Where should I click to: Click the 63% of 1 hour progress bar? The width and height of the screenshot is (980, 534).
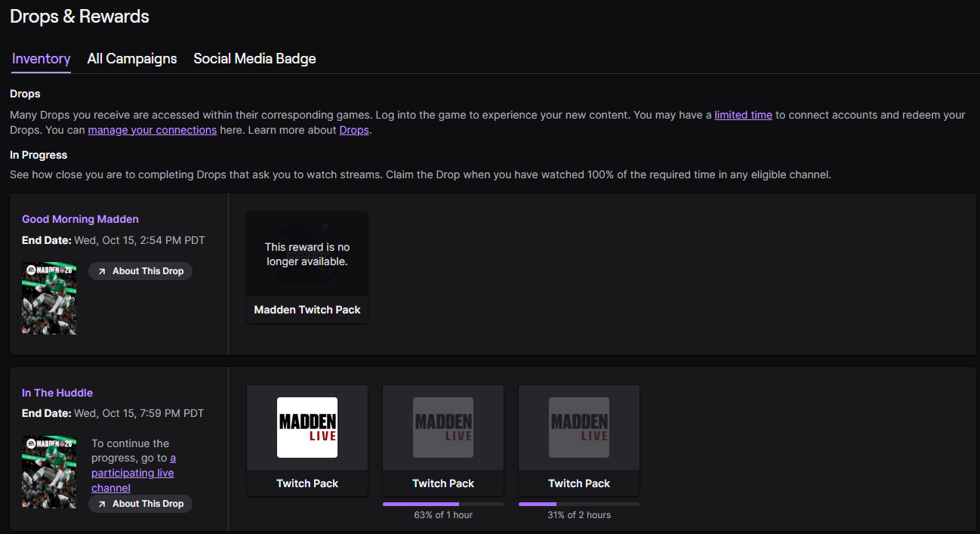click(443, 504)
